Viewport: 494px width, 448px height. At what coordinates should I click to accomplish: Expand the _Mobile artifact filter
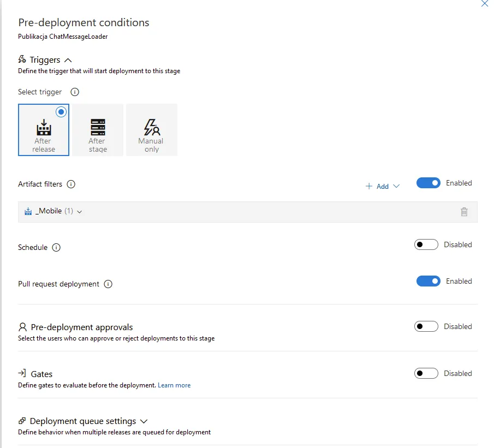click(x=80, y=212)
